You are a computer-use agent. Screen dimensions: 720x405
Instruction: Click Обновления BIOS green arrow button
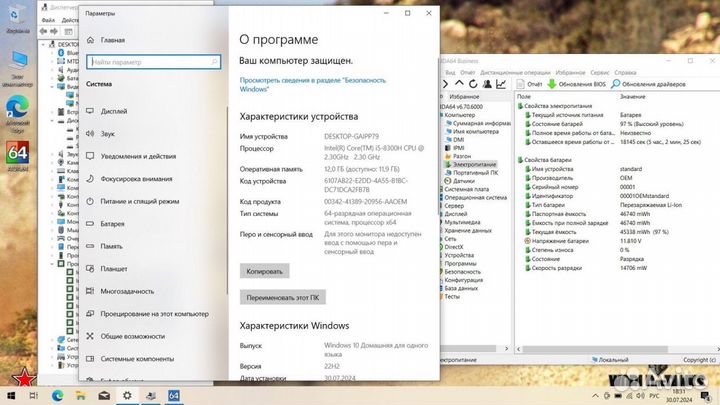[577, 84]
